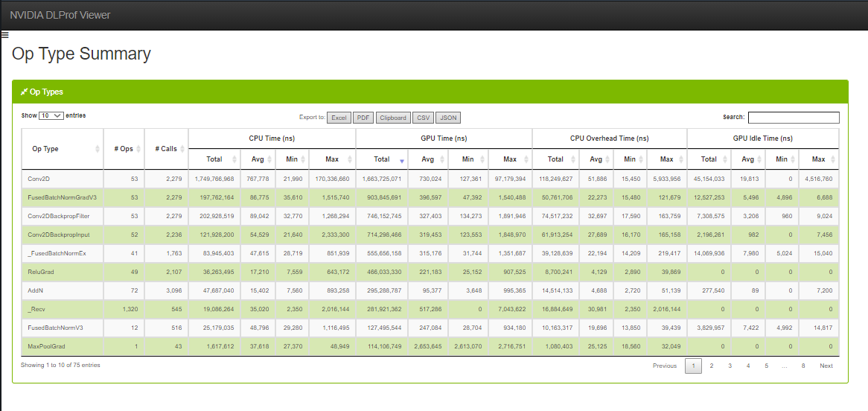The height and width of the screenshot is (411, 868).
Task: Export table as JSON
Action: [448, 118]
